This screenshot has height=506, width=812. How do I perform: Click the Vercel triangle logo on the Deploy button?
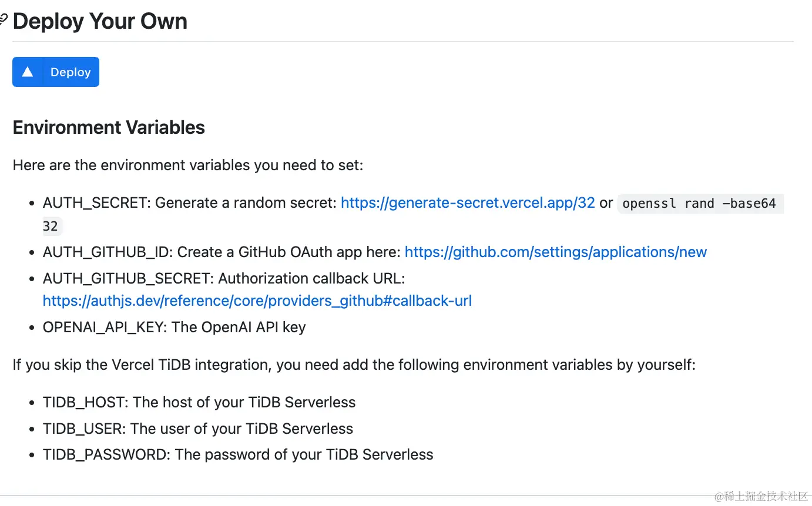(x=27, y=72)
